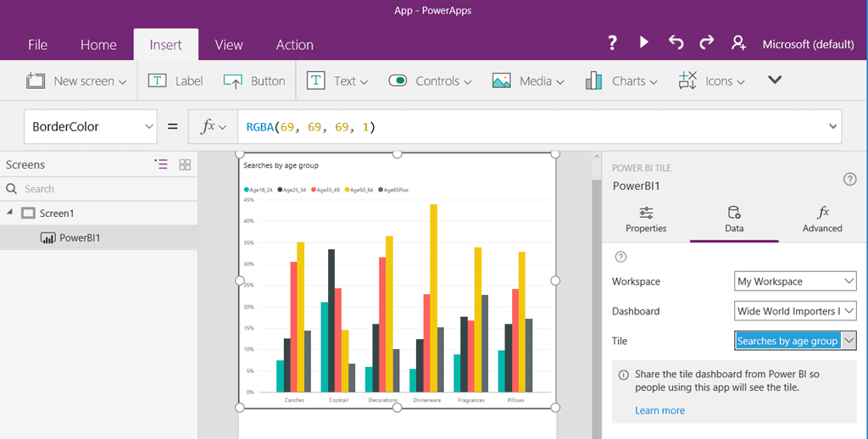Insert a Button control
This screenshot has height=439, width=868.
click(x=254, y=81)
